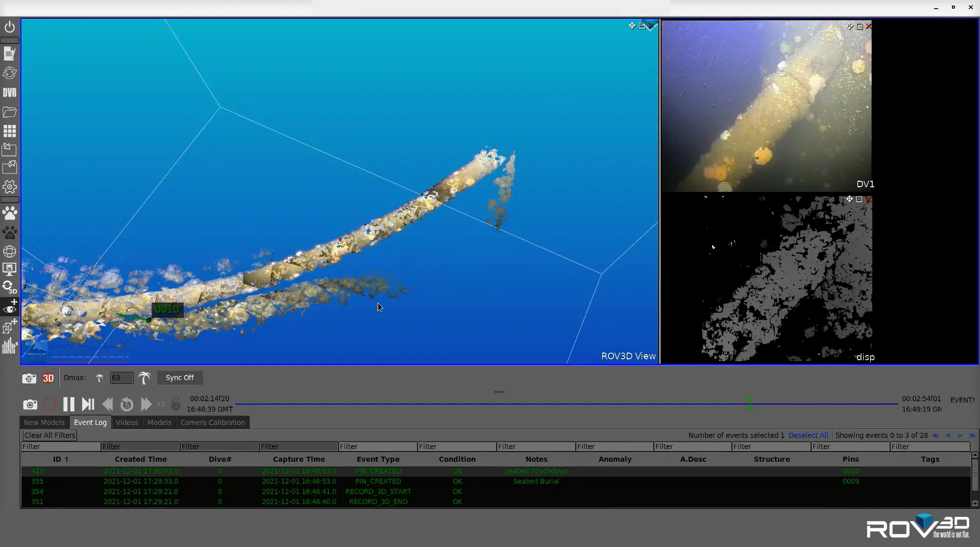This screenshot has width=980, height=547.
Task: Open the file browser folder icon
Action: 10,112
